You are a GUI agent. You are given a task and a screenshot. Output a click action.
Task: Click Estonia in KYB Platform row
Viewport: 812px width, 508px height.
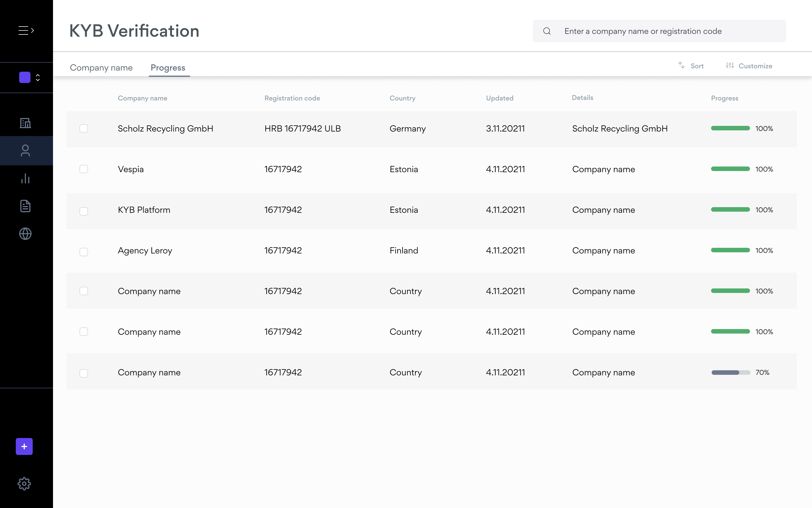click(x=404, y=210)
